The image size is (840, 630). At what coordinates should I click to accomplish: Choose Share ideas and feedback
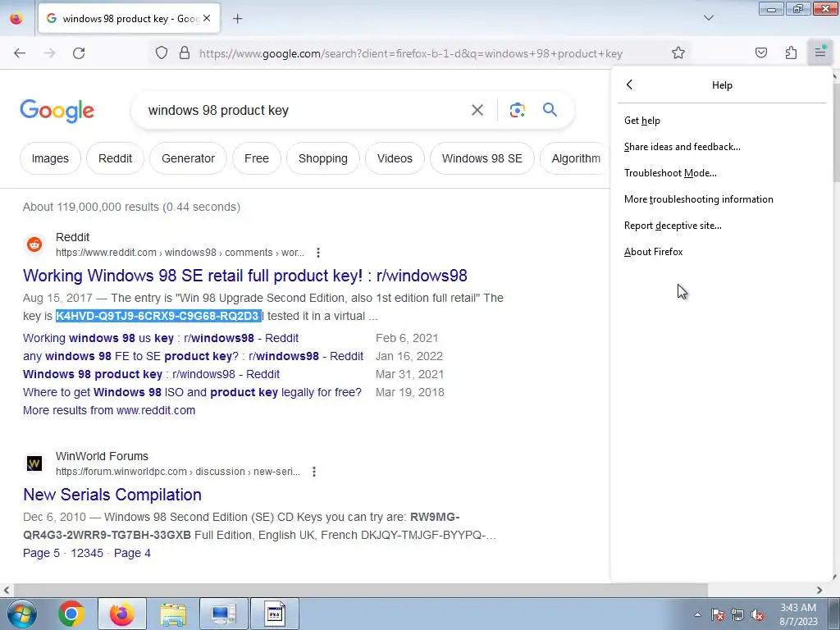722,147
